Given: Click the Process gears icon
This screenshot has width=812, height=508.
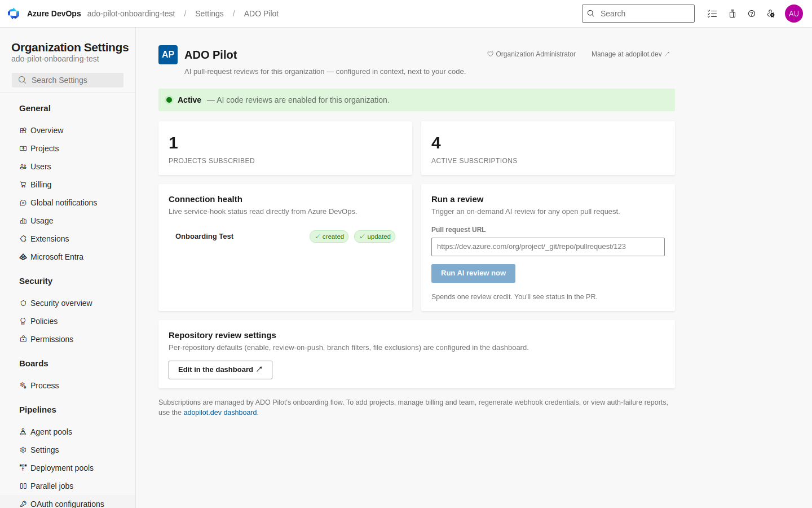Looking at the screenshot, I should (23, 386).
